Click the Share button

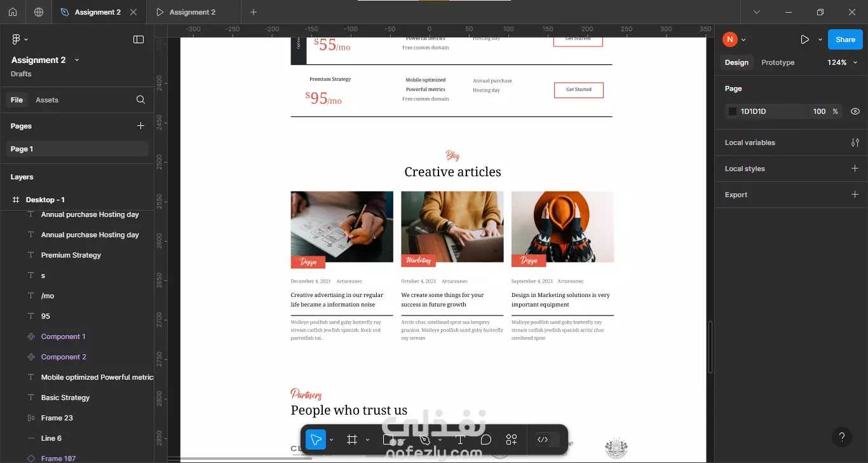tap(845, 39)
